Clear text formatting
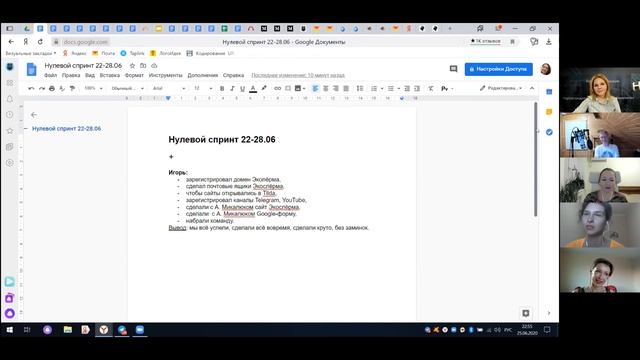 pos(431,88)
